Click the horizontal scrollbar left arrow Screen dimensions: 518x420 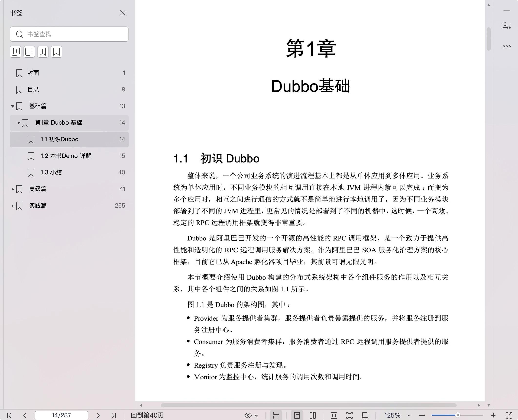(x=141, y=405)
